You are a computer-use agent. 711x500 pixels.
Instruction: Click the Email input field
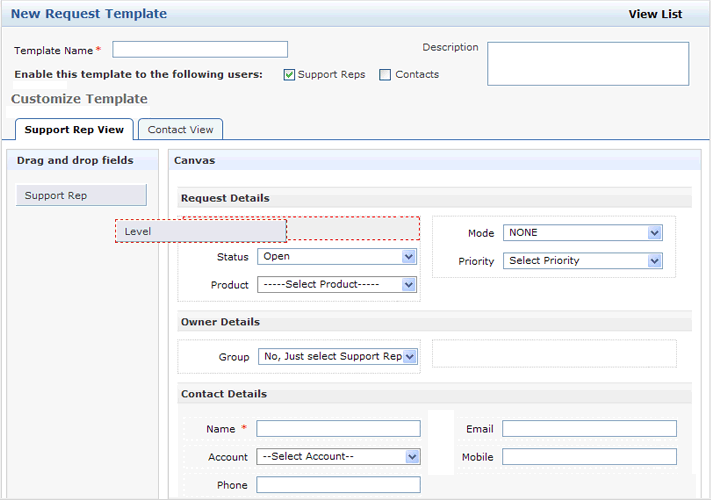click(x=589, y=428)
